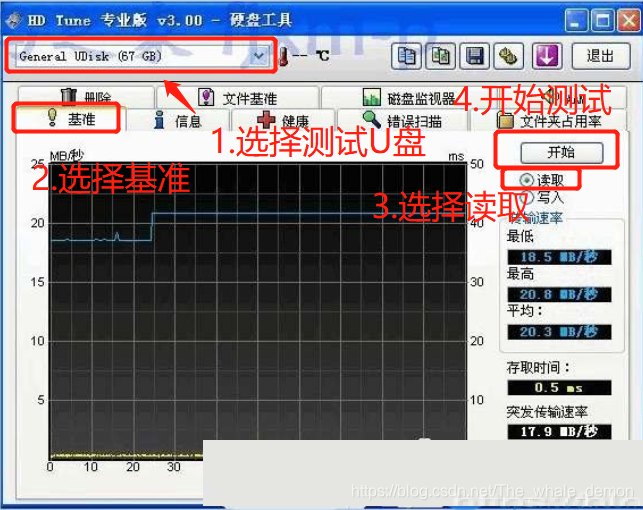Image resolution: width=643 pixels, height=510 pixels.
Task: Click the blue info icon on 信息 tab
Action: (x=160, y=120)
